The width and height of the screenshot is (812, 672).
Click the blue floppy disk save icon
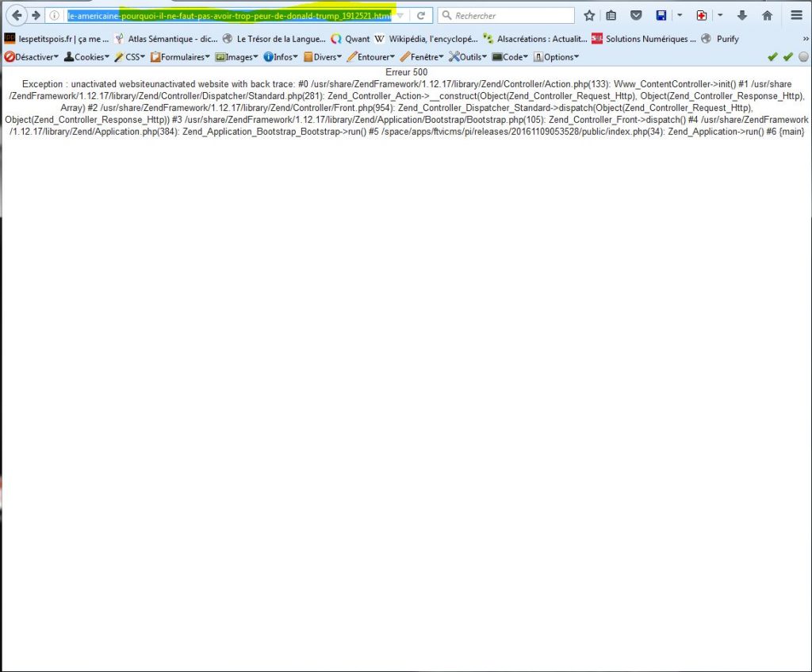[x=661, y=16]
